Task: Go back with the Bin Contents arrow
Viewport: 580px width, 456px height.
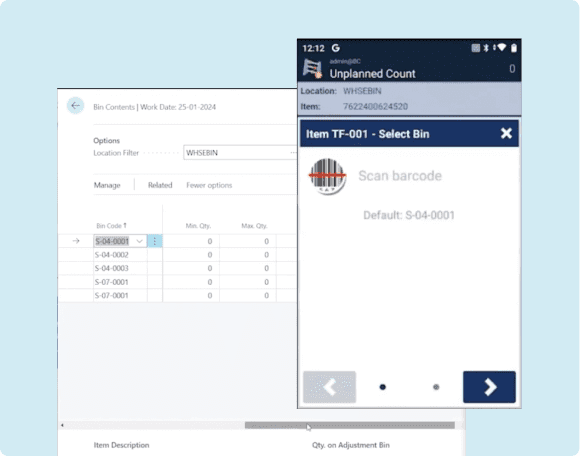Action: click(75, 106)
